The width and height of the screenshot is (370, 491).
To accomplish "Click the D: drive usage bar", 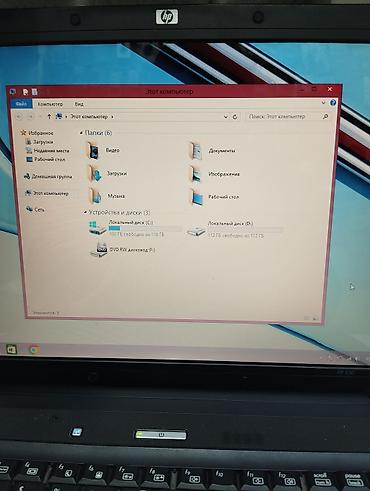I will coord(245,230).
